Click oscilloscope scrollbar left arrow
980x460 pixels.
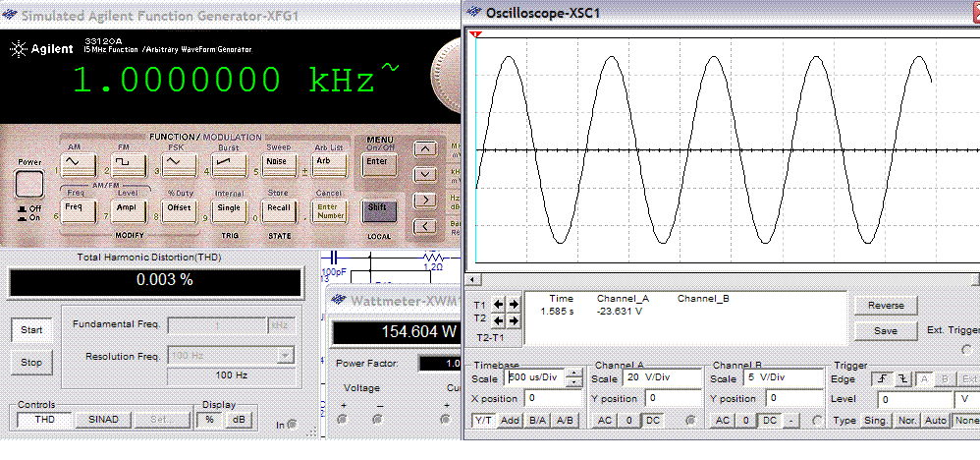tap(472, 279)
